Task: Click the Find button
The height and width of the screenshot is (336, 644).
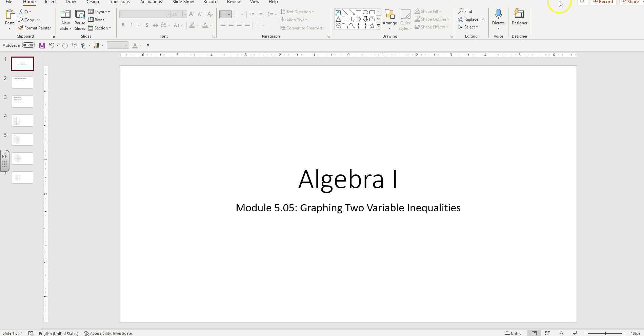Action: [x=465, y=11]
